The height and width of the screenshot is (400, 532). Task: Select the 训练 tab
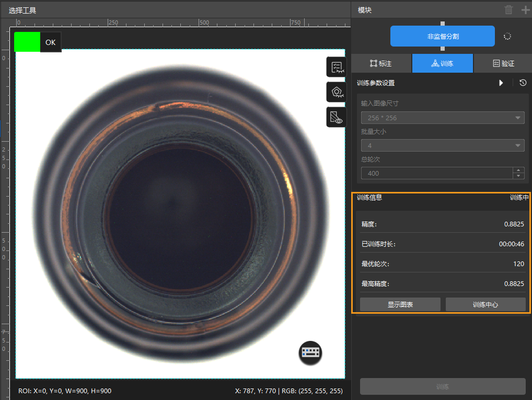(443, 63)
